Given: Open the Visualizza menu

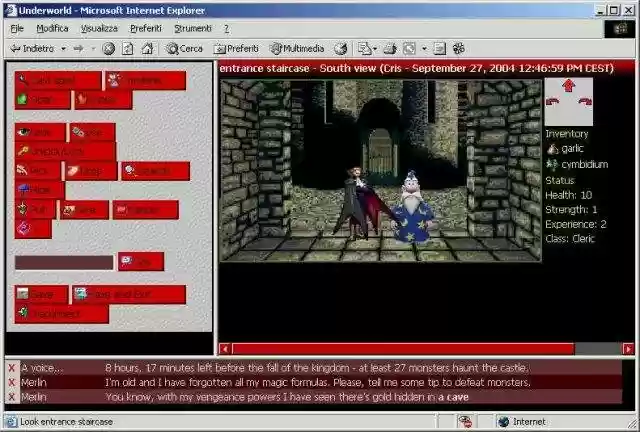Looking at the screenshot, I should click(99, 28).
